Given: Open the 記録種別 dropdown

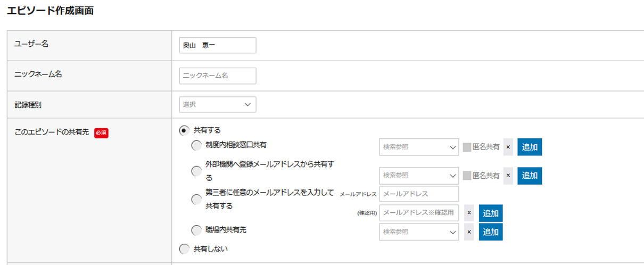Looking at the screenshot, I should (218, 105).
